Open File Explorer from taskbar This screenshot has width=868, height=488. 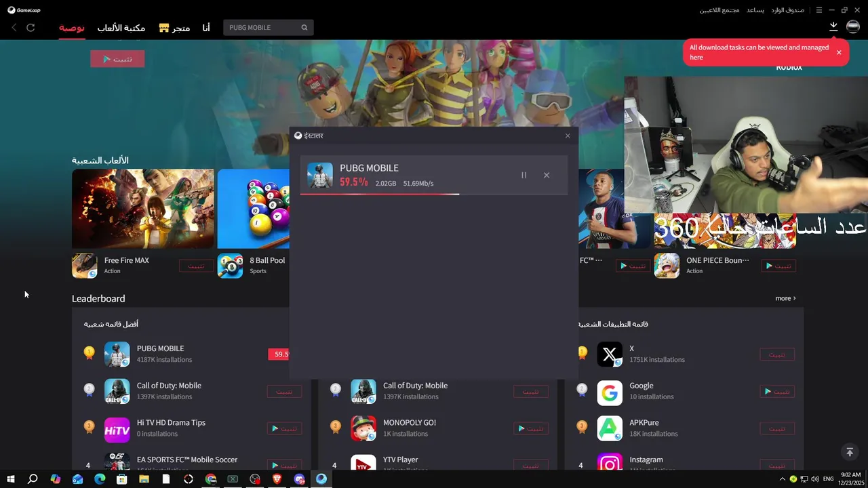[144, 479]
